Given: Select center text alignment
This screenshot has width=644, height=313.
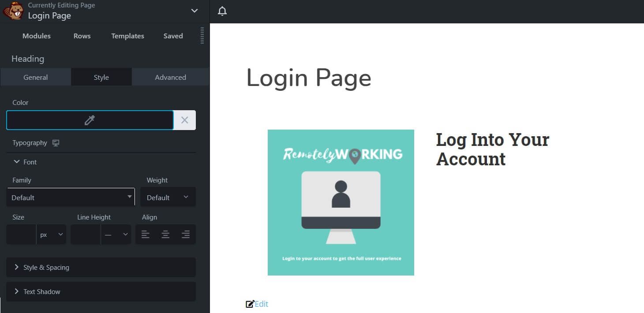Looking at the screenshot, I should (165, 235).
